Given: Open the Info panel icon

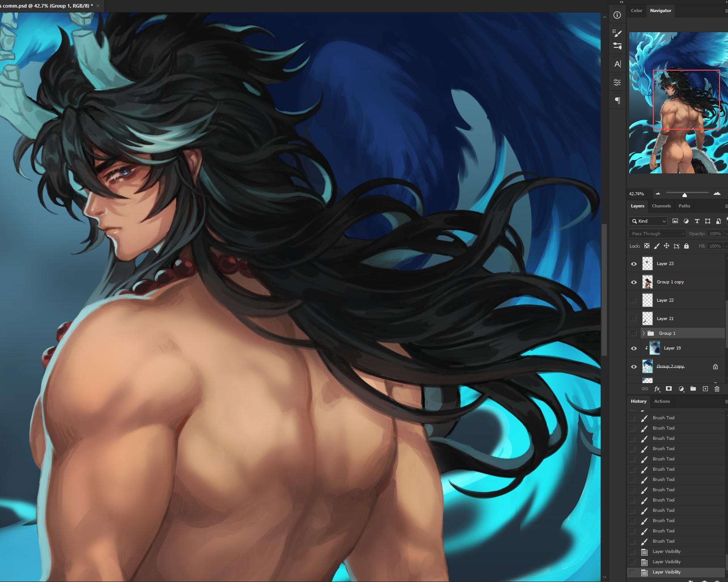Looking at the screenshot, I should (x=617, y=15).
